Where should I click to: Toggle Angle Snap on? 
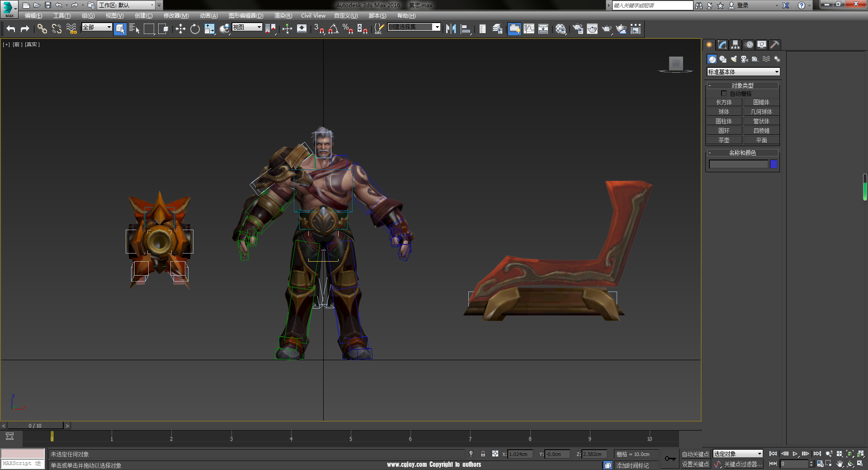(333, 29)
